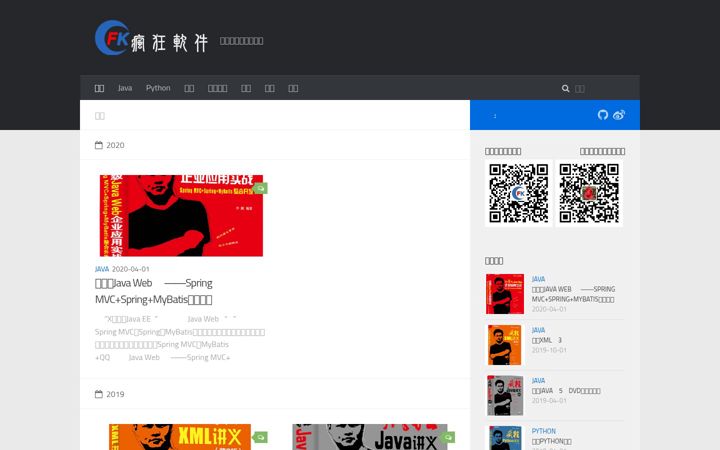Open the Java menu item

pyautogui.click(x=124, y=88)
